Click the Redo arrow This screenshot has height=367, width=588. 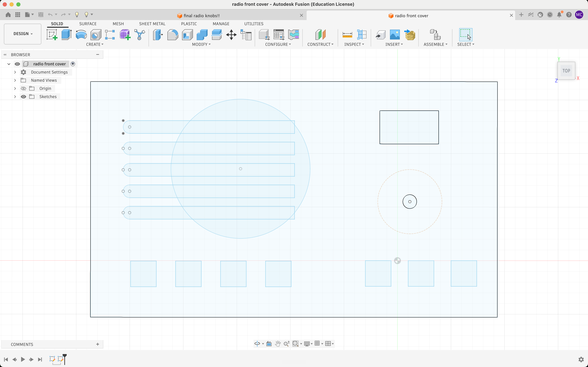pos(63,15)
